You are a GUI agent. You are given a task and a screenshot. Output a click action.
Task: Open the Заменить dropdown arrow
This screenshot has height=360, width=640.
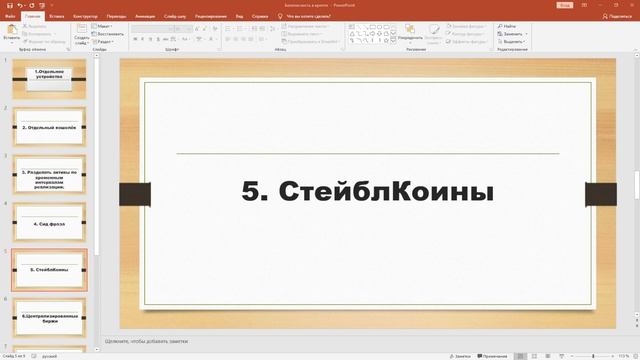pos(527,34)
